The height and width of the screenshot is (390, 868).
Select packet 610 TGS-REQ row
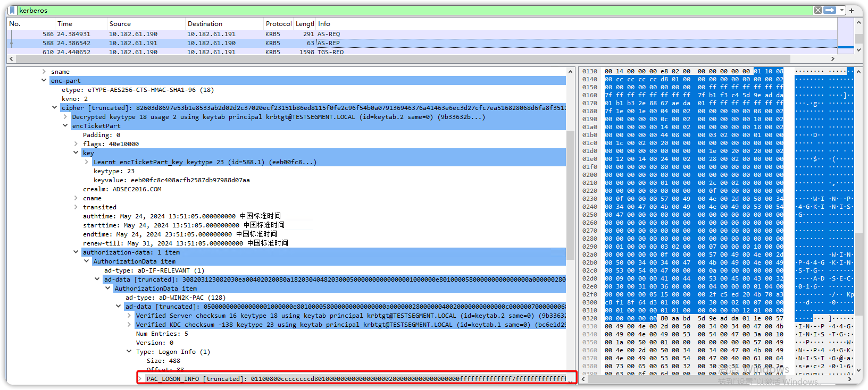click(213, 52)
